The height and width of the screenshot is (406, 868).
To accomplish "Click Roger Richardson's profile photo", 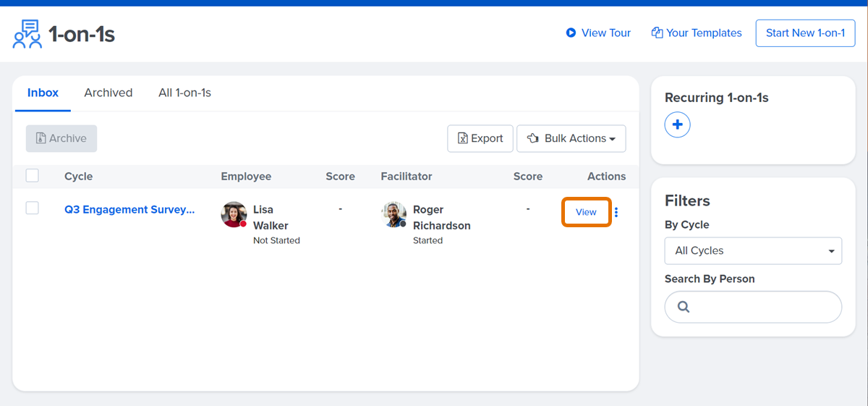I will pos(393,214).
